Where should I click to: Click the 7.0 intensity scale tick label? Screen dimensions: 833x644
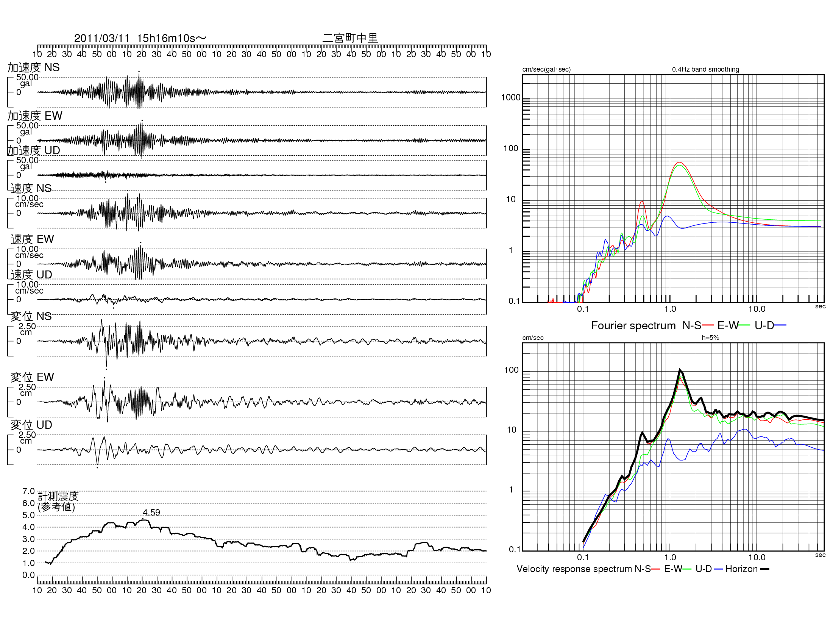29,491
